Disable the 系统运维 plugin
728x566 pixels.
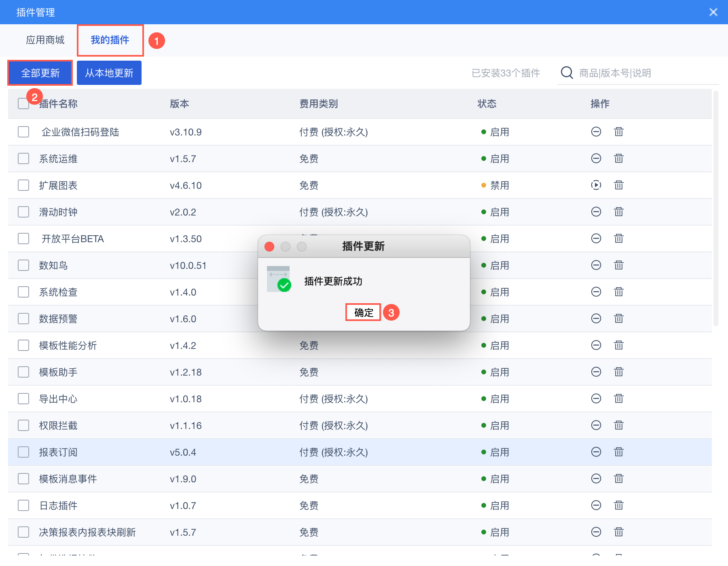pyautogui.click(x=596, y=158)
